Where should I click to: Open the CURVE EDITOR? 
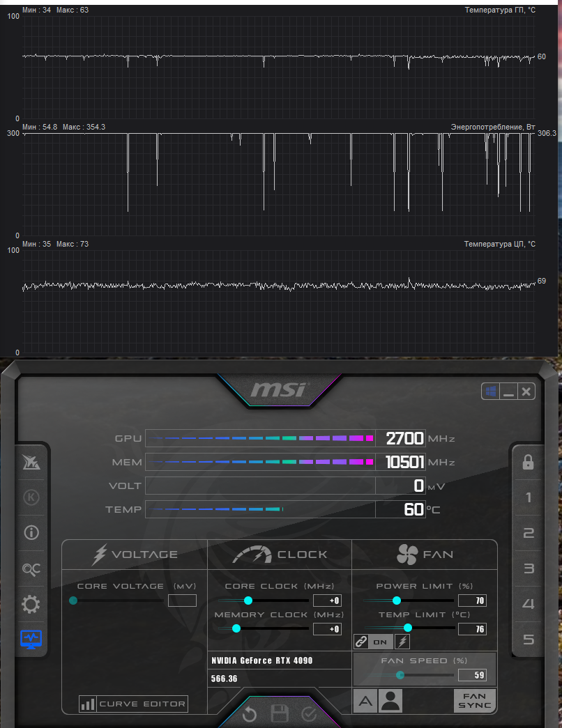133,704
